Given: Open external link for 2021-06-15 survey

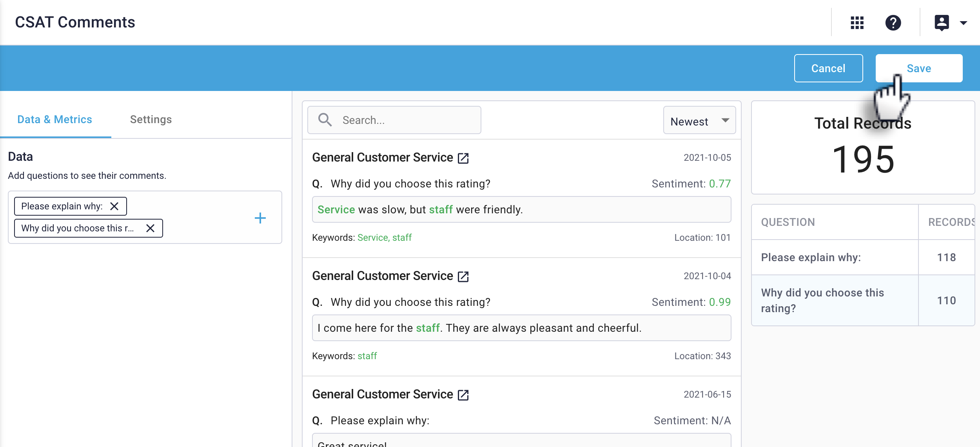Looking at the screenshot, I should (463, 395).
